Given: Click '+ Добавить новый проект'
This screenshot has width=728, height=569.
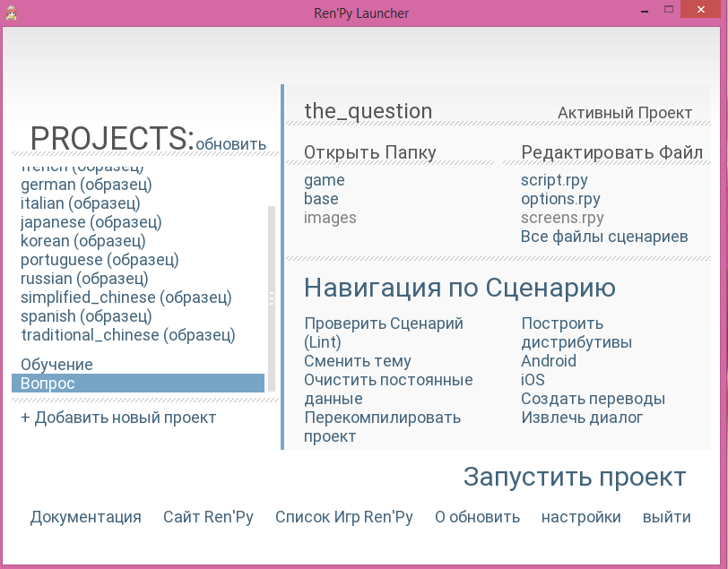Looking at the screenshot, I should coord(118,418).
